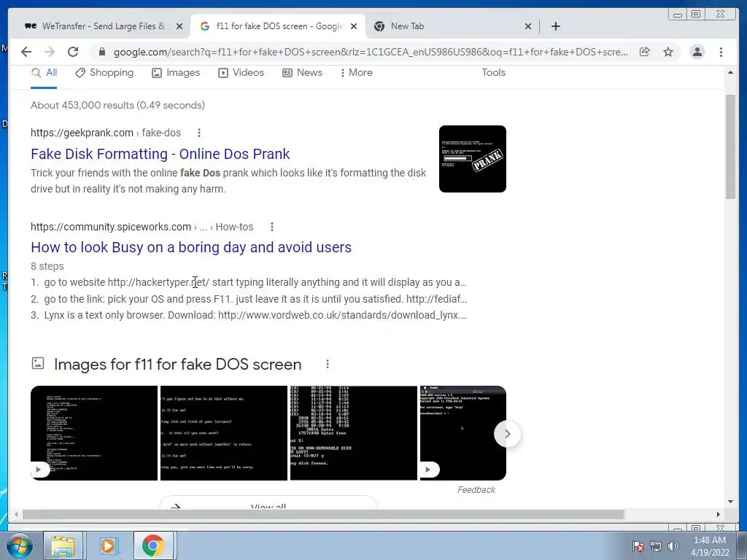
Task: Open options for geekprank.com result
Action: [199, 133]
